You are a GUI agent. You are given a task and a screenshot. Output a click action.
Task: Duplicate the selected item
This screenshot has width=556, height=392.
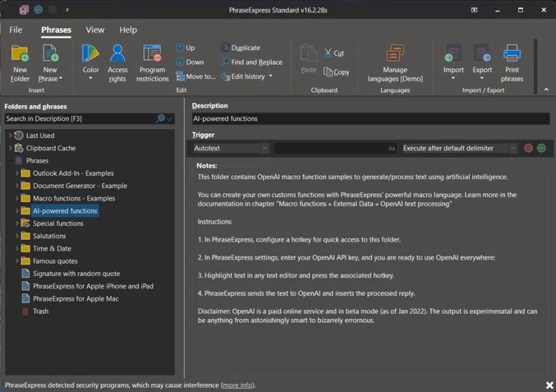pyautogui.click(x=241, y=47)
